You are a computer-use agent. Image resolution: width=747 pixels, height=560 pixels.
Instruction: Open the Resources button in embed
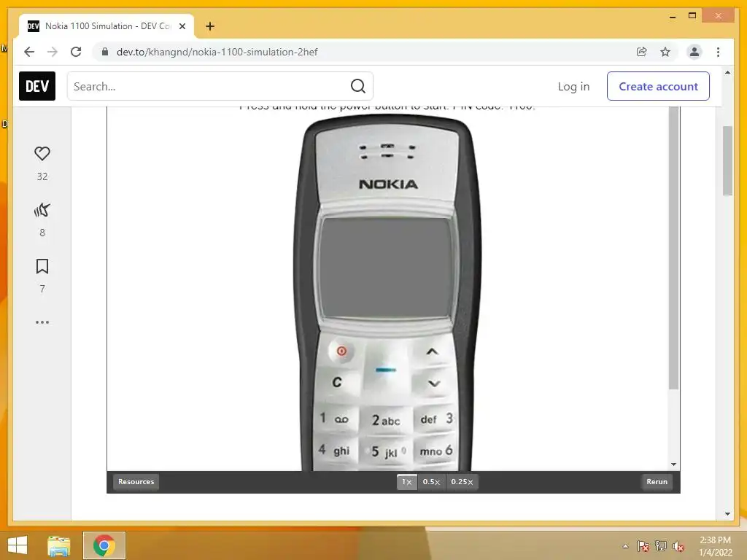pos(136,481)
